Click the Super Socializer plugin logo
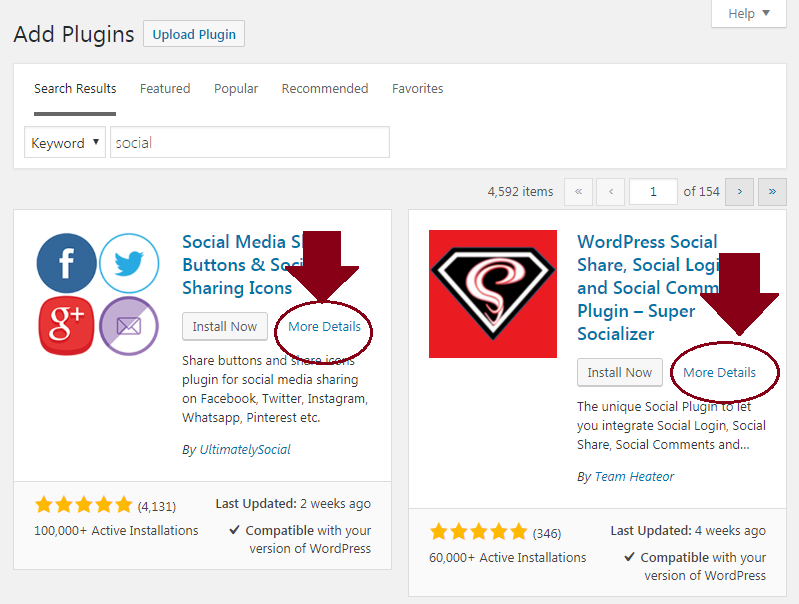This screenshot has width=799, height=604. [492, 294]
